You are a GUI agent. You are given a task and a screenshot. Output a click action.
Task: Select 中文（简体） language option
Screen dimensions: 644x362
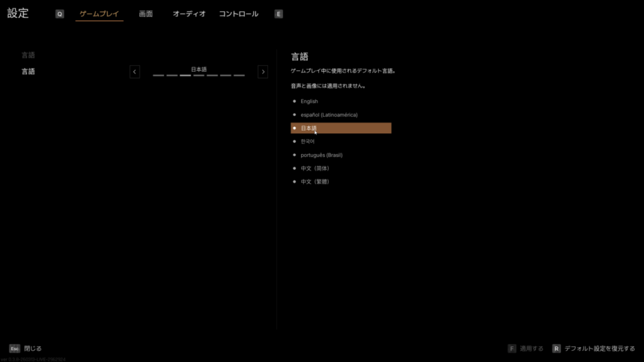[x=314, y=168]
